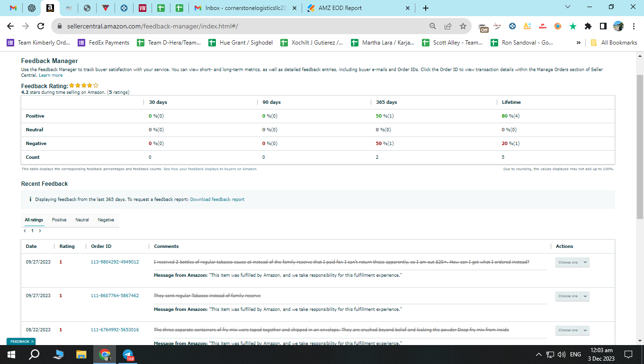Open the Windows Start menu
The width and height of the screenshot is (644, 364).
click(x=11, y=355)
